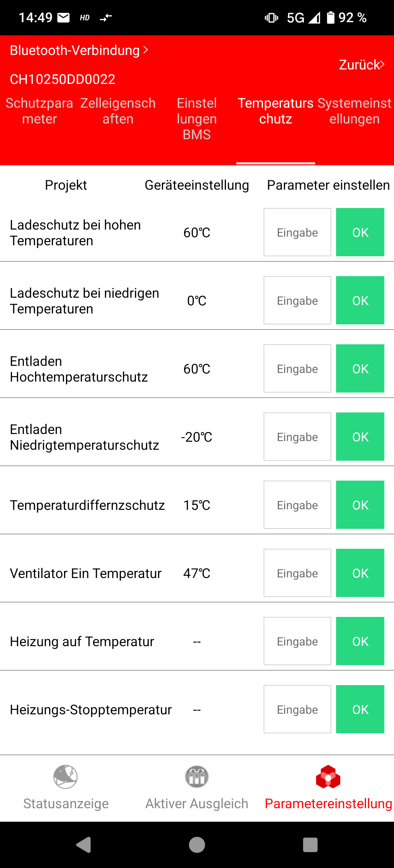This screenshot has height=868, width=394.
Task: Tap the recent apps square icon
Action: [310, 845]
